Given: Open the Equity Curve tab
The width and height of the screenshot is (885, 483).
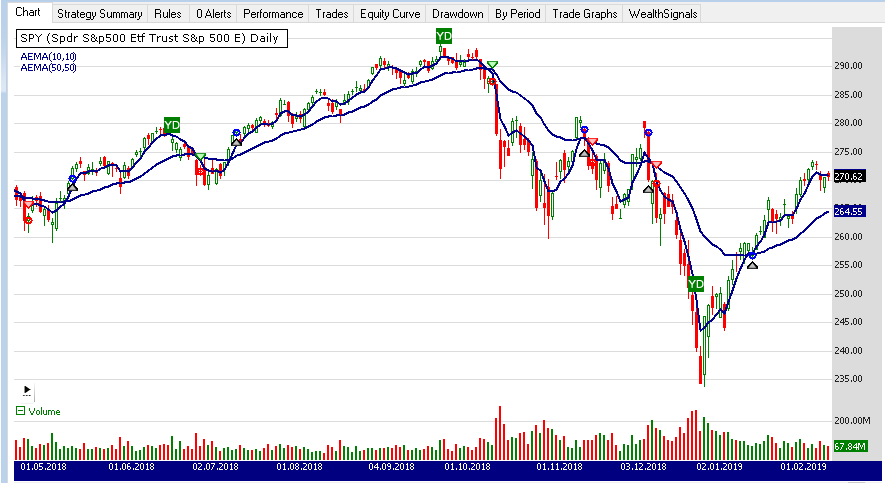Looking at the screenshot, I should [x=390, y=14].
